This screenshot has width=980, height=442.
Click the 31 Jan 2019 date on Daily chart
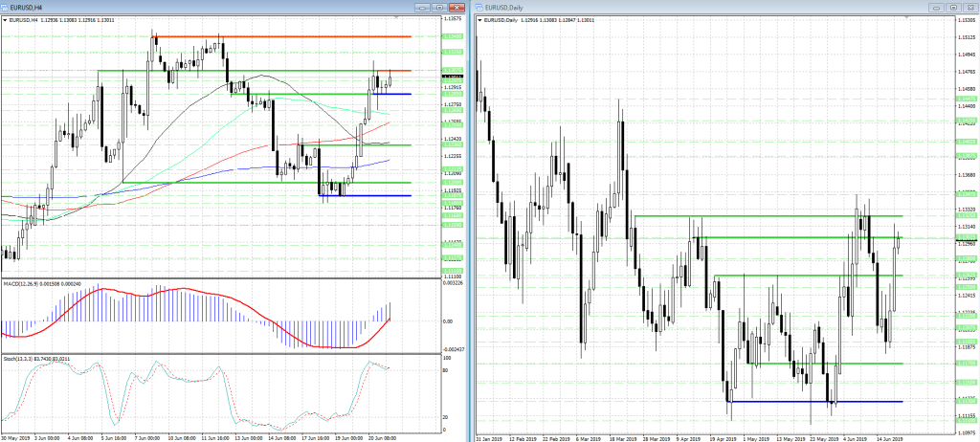point(489,437)
